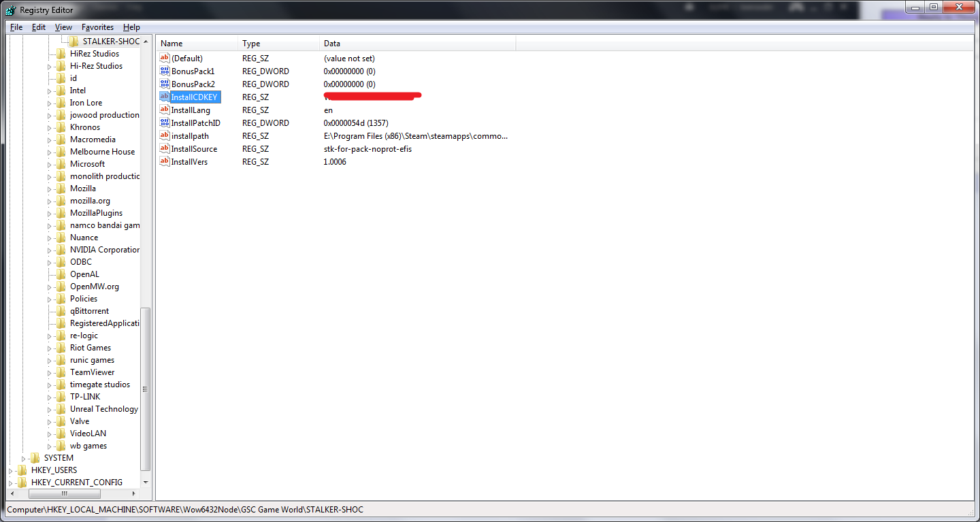The height and width of the screenshot is (522, 980).
Task: Select the OpenMW.org registry key
Action: coord(95,286)
